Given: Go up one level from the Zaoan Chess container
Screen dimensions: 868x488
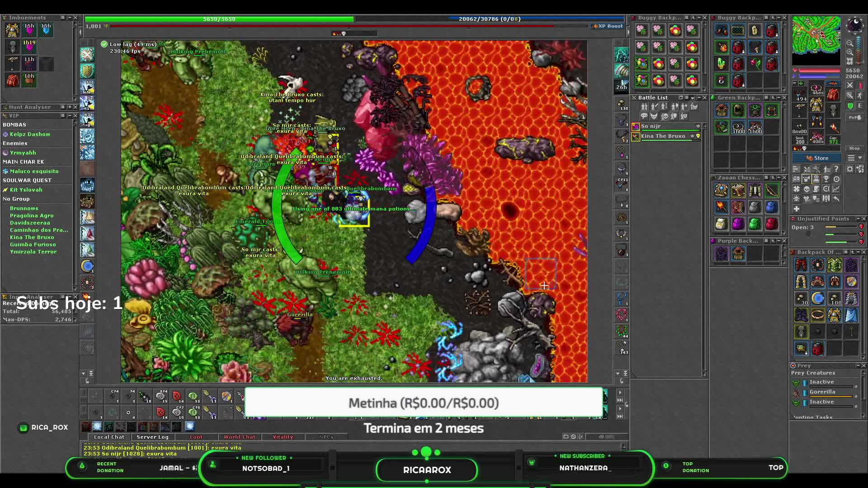Looking at the screenshot, I should click(773, 178).
